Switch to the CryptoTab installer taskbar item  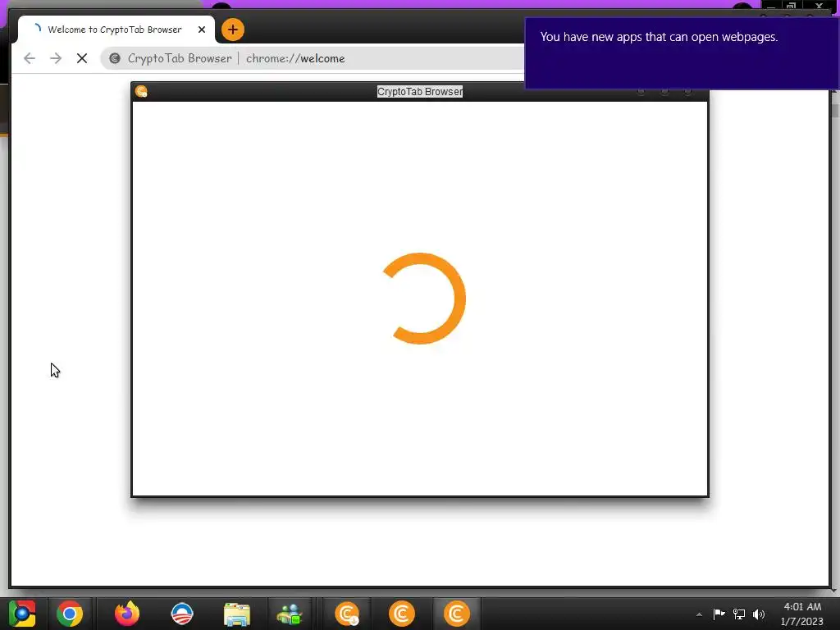click(x=347, y=614)
